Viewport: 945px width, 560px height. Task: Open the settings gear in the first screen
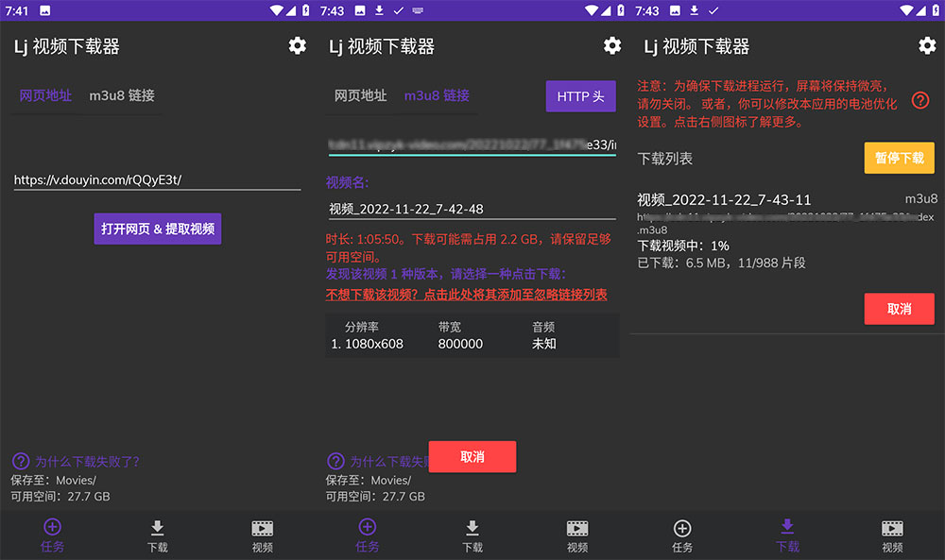(x=297, y=45)
